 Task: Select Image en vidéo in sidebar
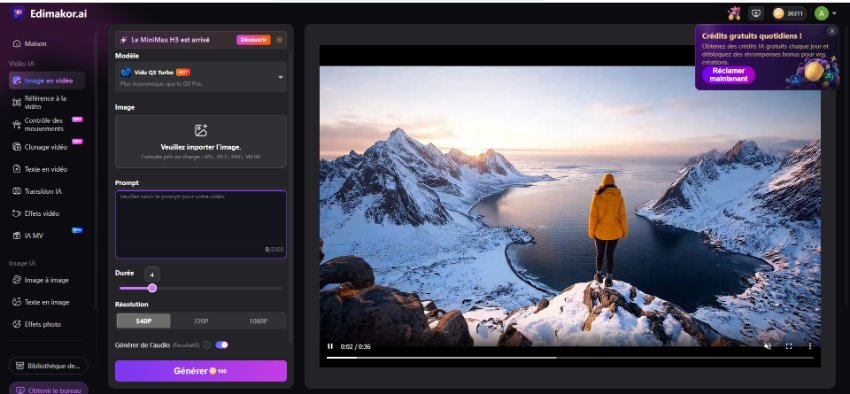click(x=47, y=81)
